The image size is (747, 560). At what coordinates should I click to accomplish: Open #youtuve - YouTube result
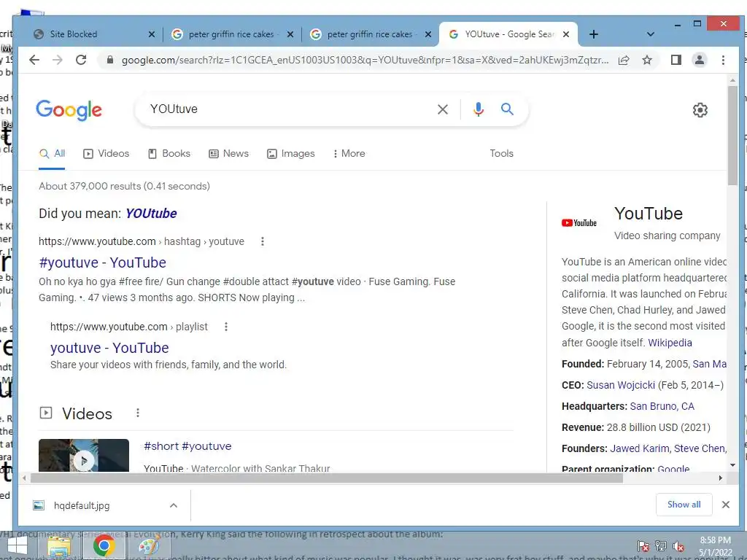tap(102, 262)
